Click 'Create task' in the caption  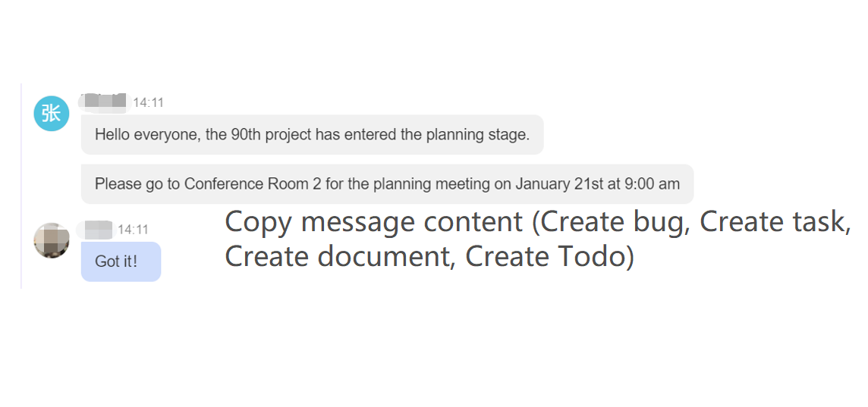(775, 222)
